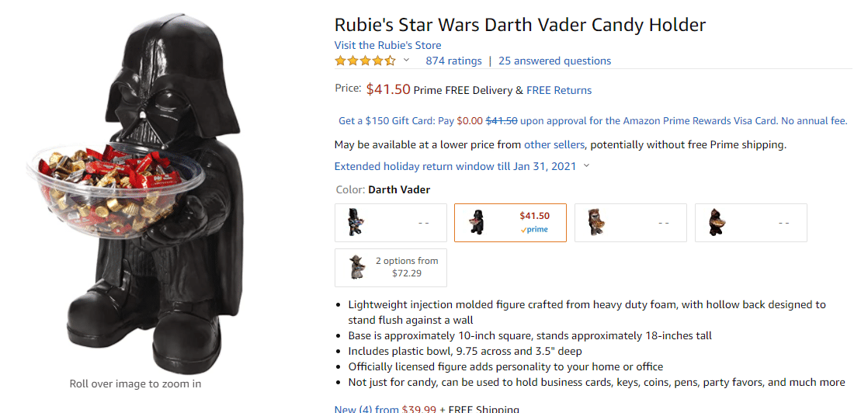Image resolution: width=868 pixels, height=413 pixels.
Task: Click the New (4) from $39.99 link
Action: [387, 410]
